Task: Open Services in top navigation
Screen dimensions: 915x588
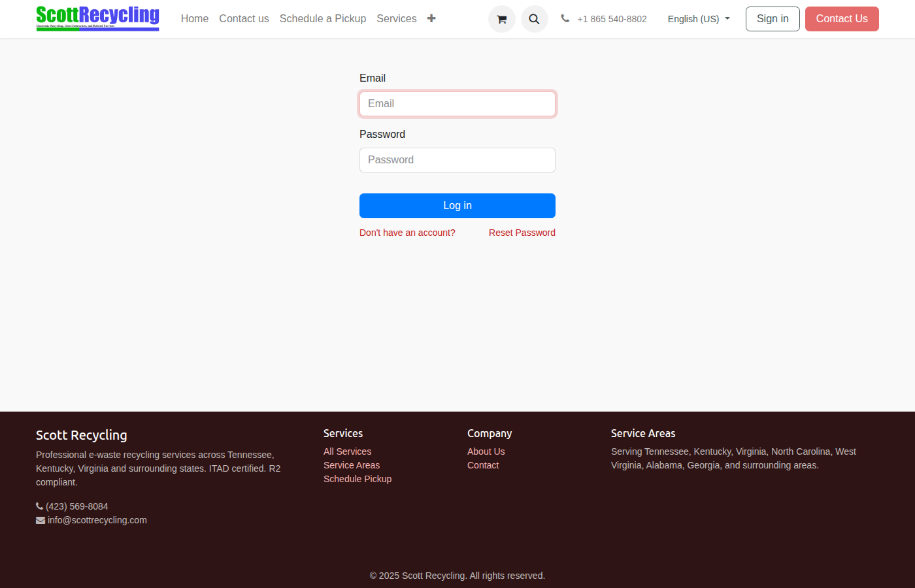Action: [x=397, y=18]
